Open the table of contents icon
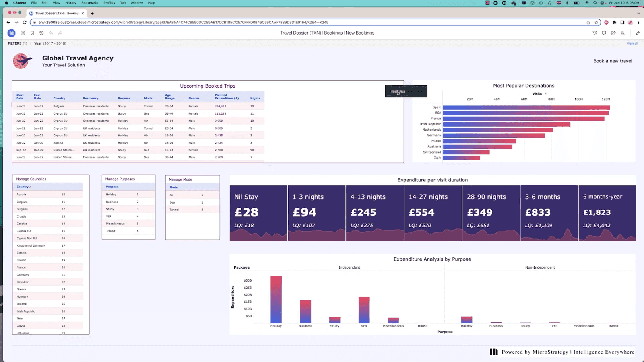644x362 pixels. [x=23, y=33]
